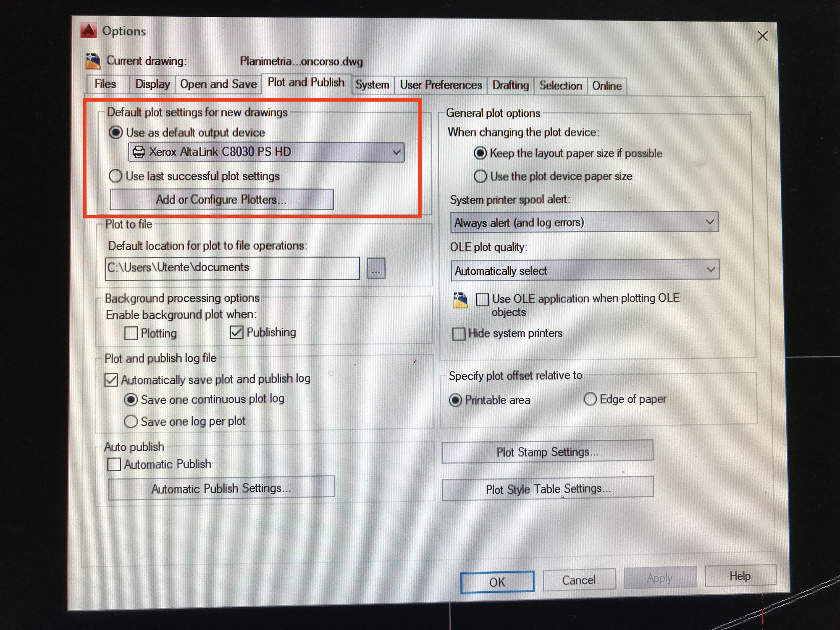Browse plot to file location with ... button
This screenshot has height=630, width=840.
(376, 268)
